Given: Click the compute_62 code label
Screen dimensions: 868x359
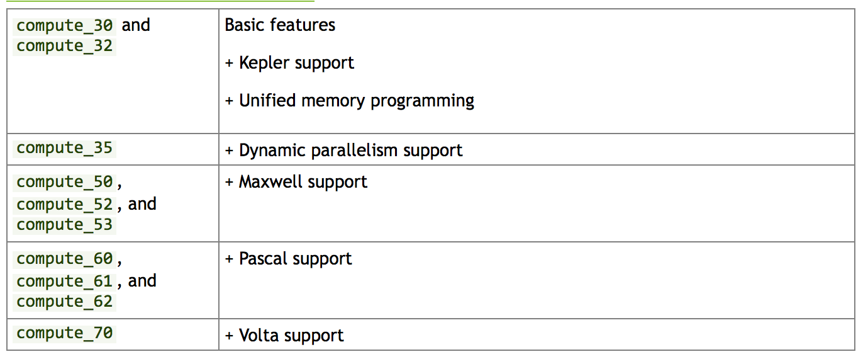Looking at the screenshot, I should tap(65, 302).
